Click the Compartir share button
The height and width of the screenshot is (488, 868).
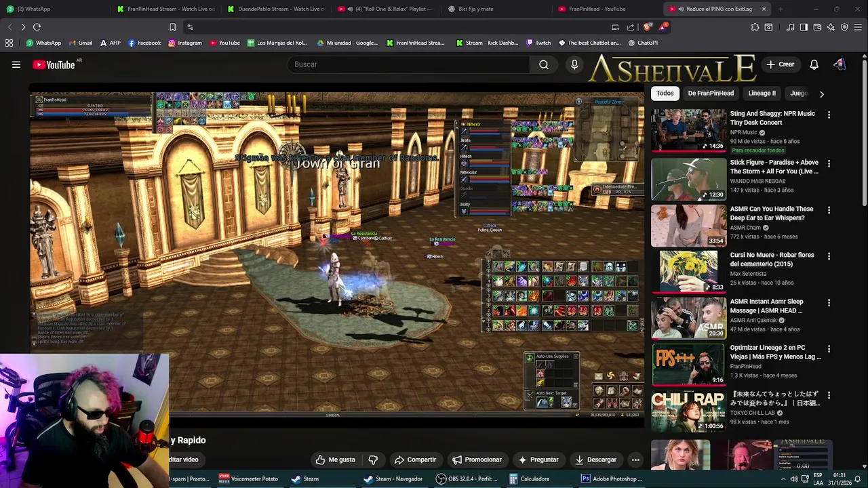point(415,460)
